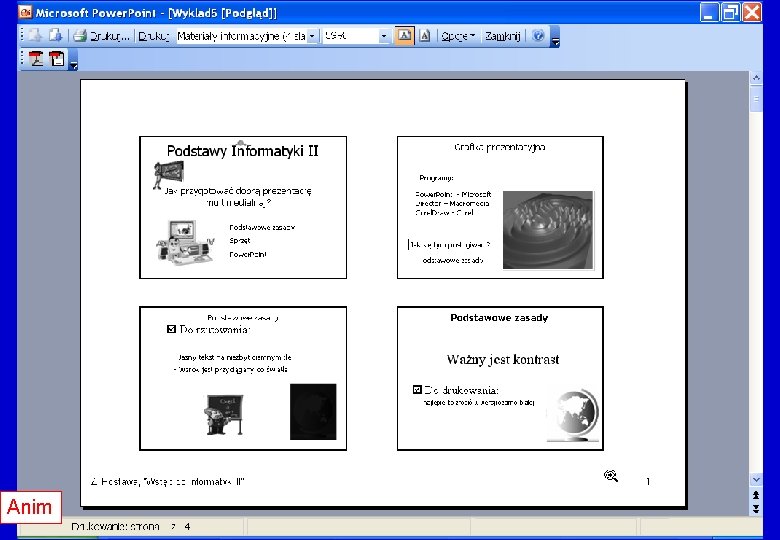780x540 pixels.
Task: Click footer text 'Wstęp do Informatyki II'
Action: (194, 481)
